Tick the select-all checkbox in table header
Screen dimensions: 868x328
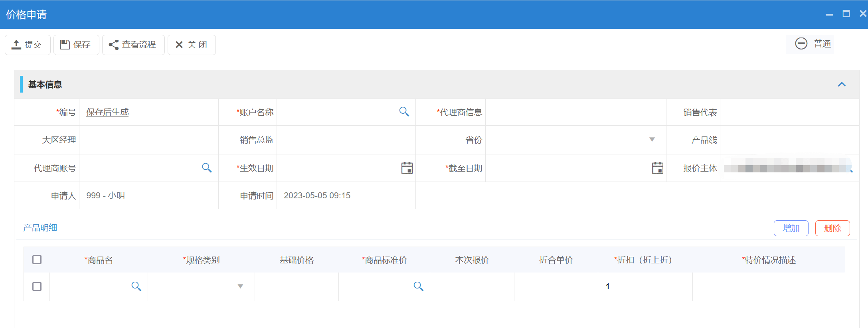click(x=37, y=260)
